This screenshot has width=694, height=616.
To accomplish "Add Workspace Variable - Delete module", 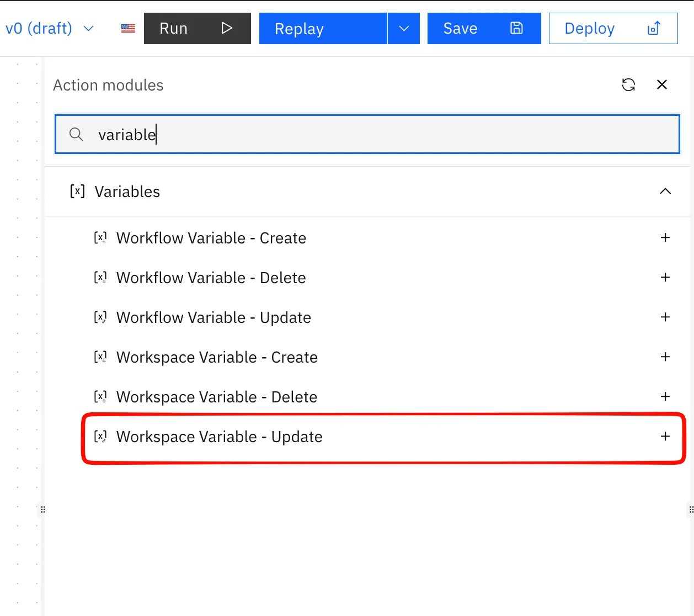I will 665,396.
